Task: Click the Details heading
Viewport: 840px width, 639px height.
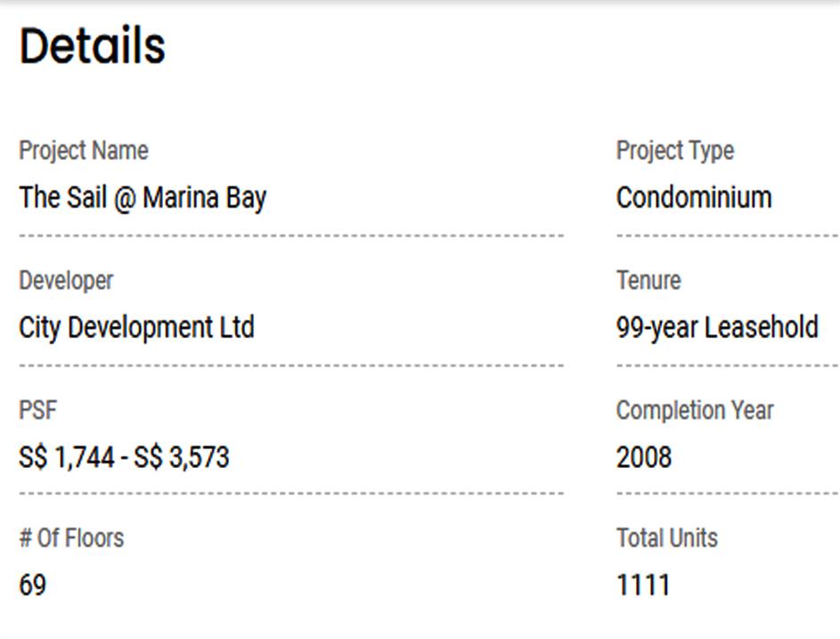Action: pyautogui.click(x=93, y=46)
